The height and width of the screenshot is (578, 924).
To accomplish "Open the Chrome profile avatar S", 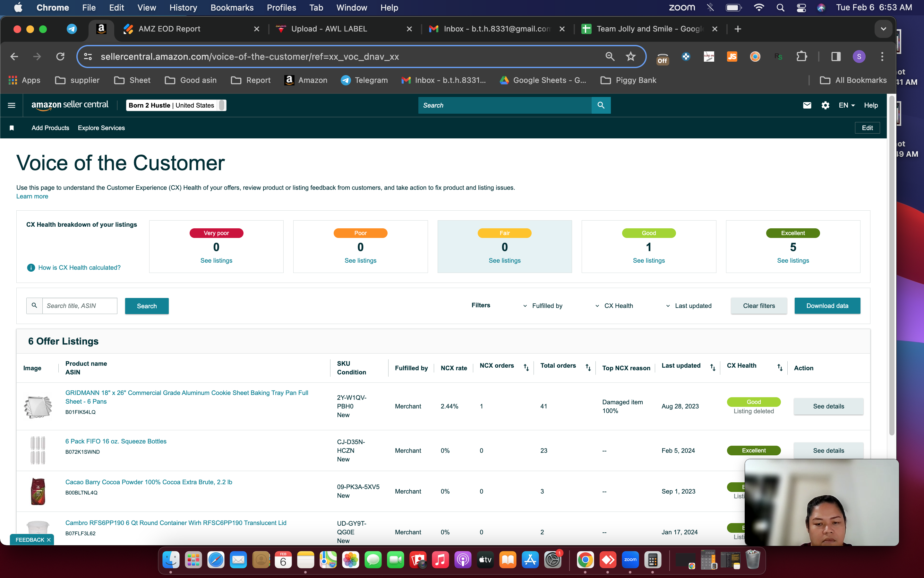I will coord(859,57).
